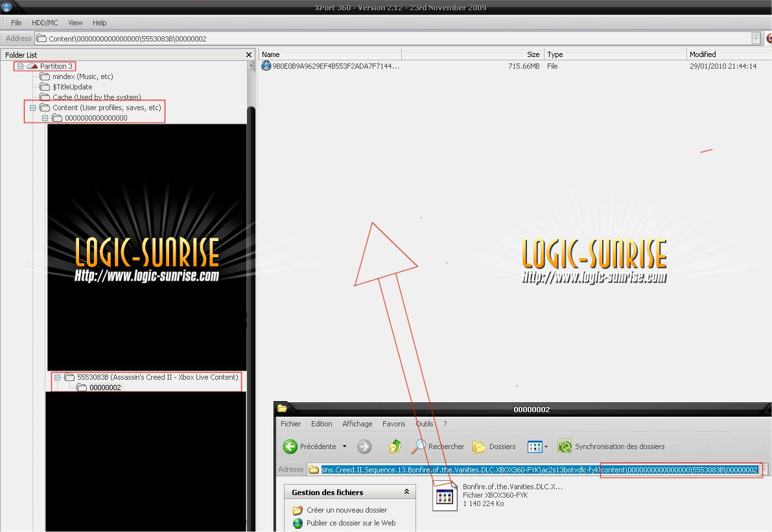
Task: Click the mindex folder icon
Action: (x=45, y=76)
